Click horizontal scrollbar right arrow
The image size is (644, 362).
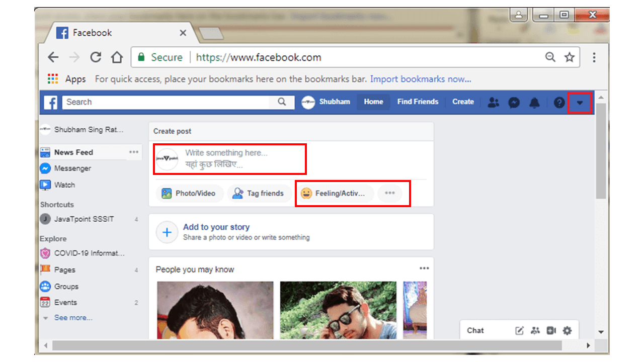(588, 346)
